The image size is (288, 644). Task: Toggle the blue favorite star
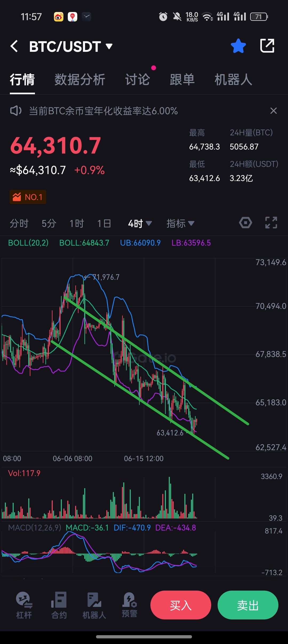click(x=238, y=46)
